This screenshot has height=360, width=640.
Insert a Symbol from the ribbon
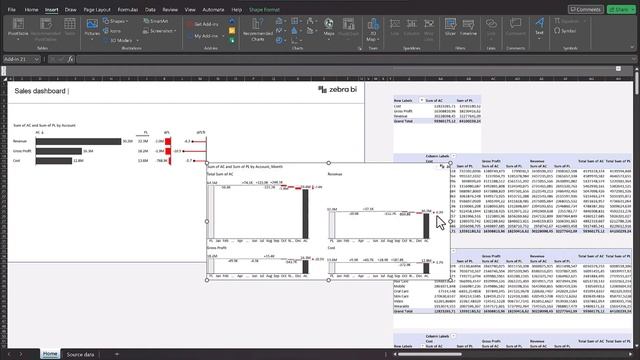pos(565,31)
